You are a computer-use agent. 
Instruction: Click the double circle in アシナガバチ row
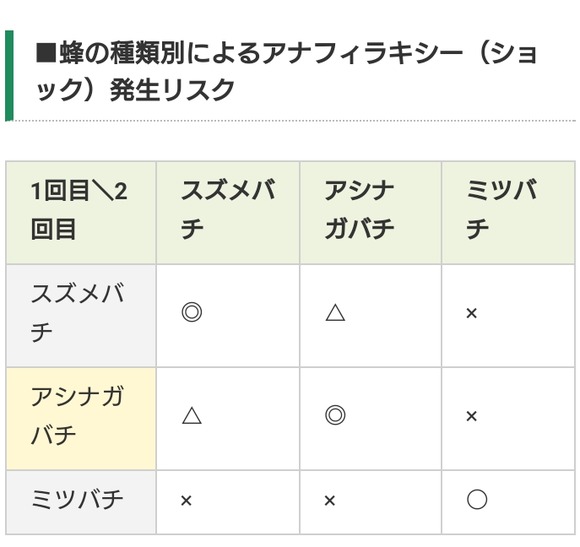pyautogui.click(x=335, y=415)
